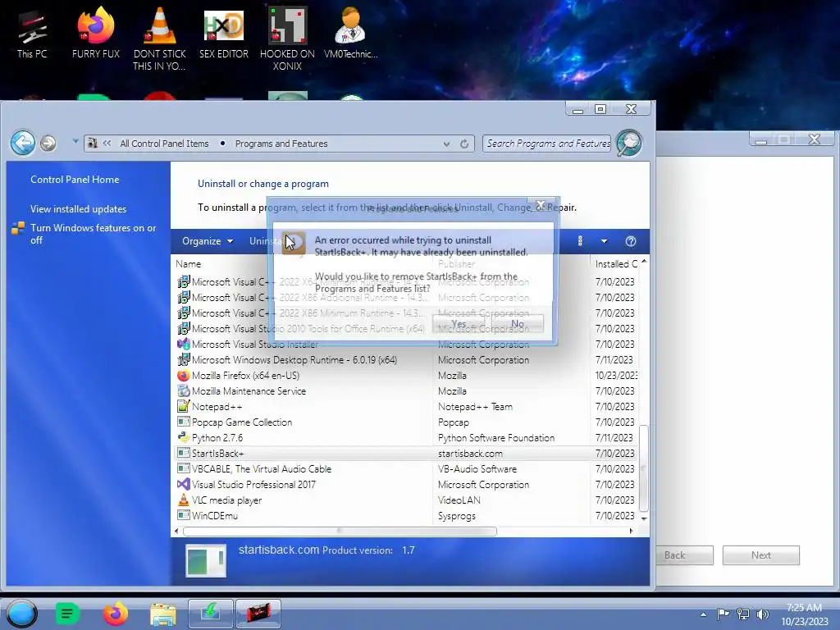Open the Organize menu
The width and height of the screenshot is (840, 630).
pos(208,241)
